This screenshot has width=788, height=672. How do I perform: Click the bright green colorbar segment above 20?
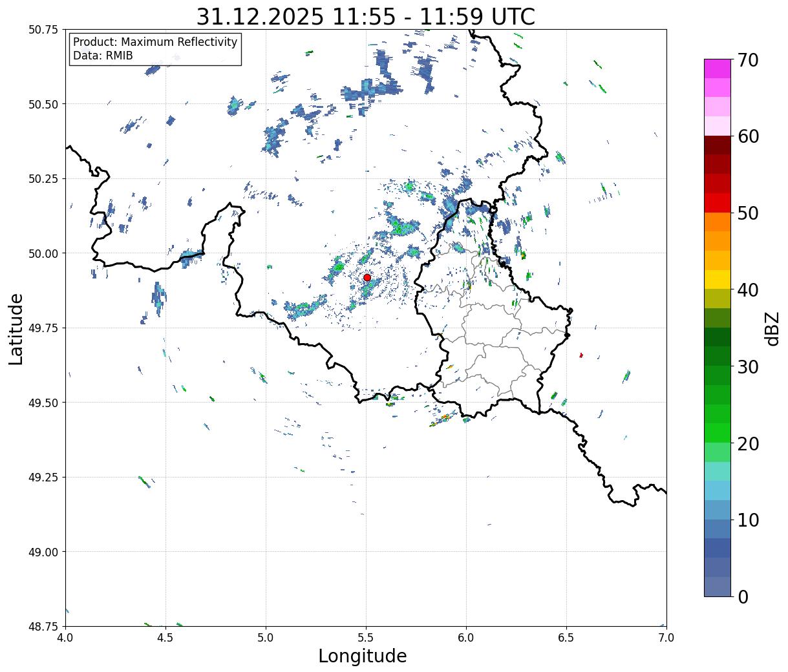(x=718, y=432)
